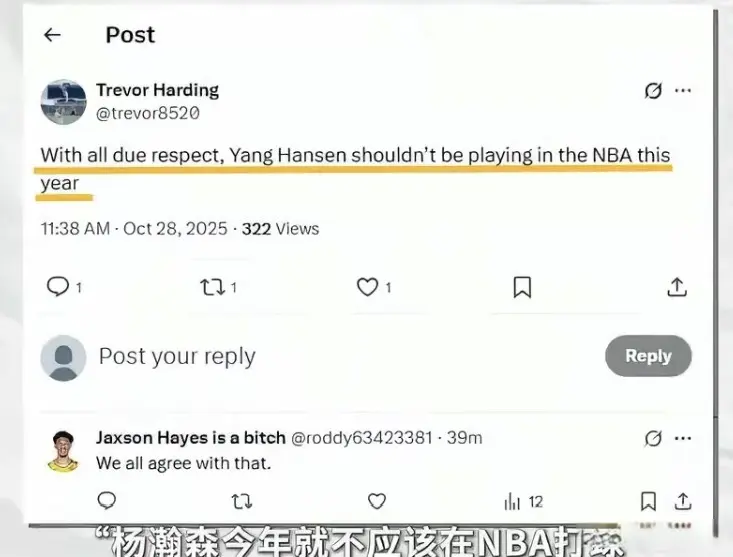Repost Trevor Harding's post
The width and height of the screenshot is (733, 557).
(213, 287)
